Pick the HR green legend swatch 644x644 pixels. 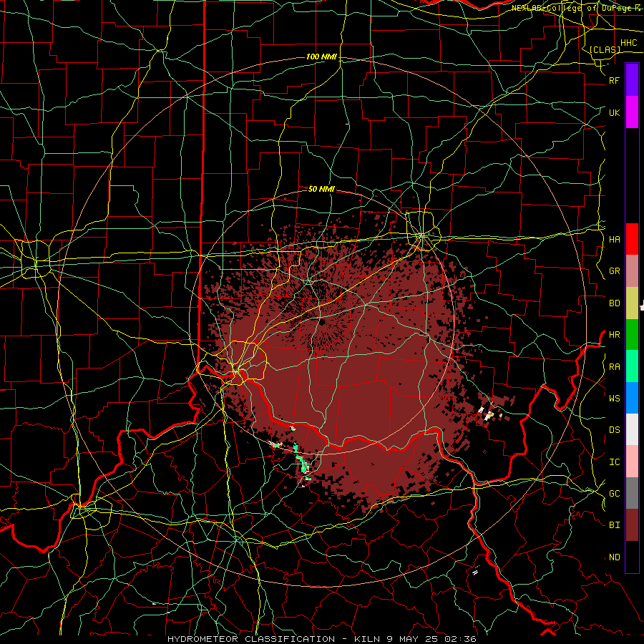click(632, 335)
